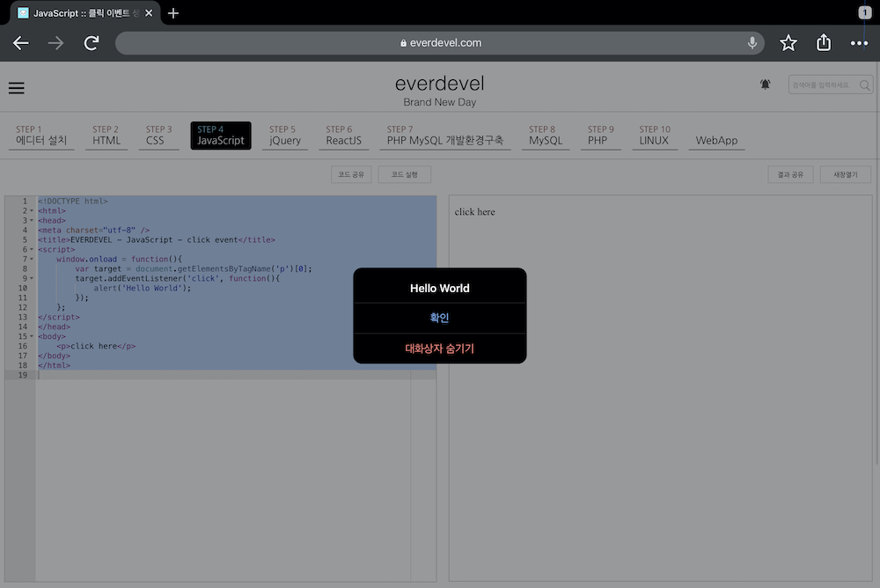Click the 새창열기 button

tap(845, 174)
